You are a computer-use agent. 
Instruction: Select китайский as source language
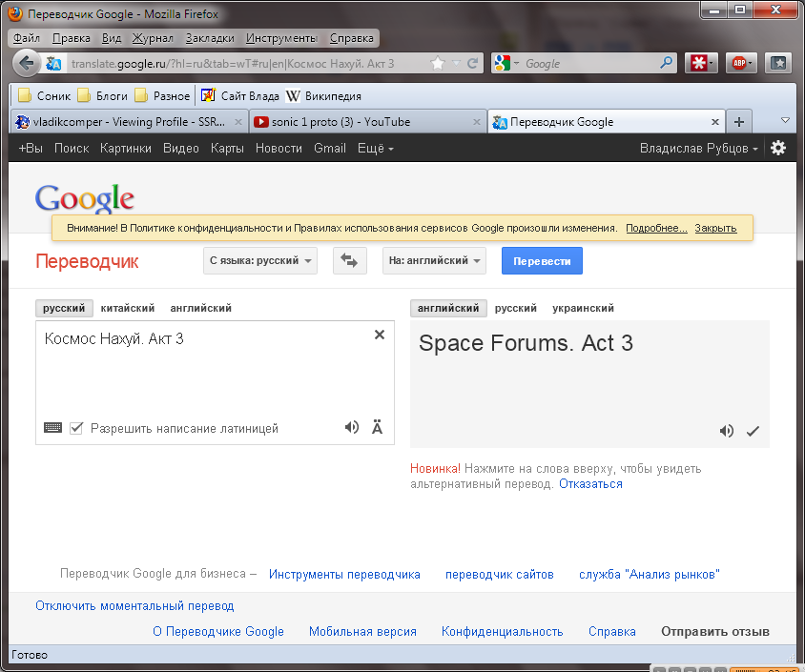tap(128, 308)
